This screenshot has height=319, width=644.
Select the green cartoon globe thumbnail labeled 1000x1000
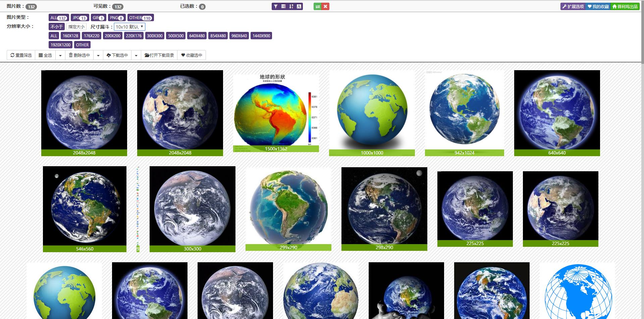point(372,113)
